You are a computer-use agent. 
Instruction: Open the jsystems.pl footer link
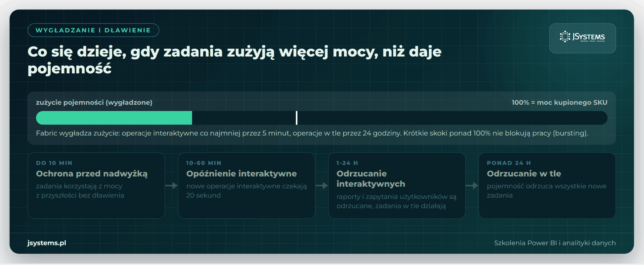coord(47,243)
